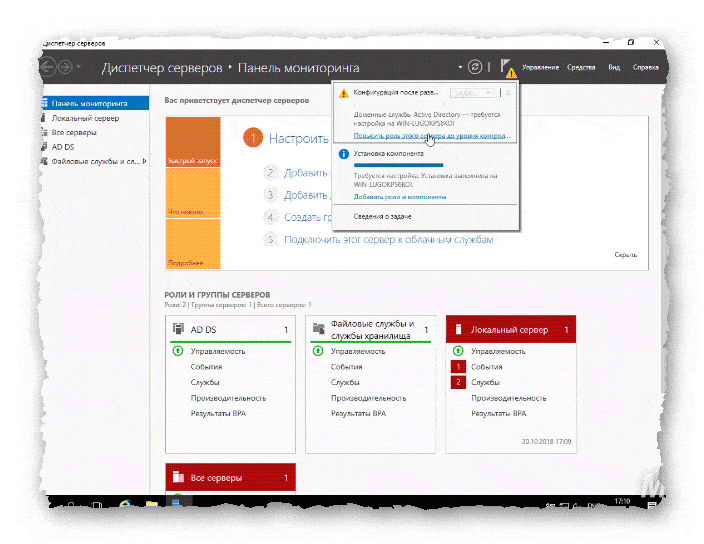This screenshot has height=544, width=704.
Task: Click Сведения о задаче in notifications
Action: pos(383,216)
